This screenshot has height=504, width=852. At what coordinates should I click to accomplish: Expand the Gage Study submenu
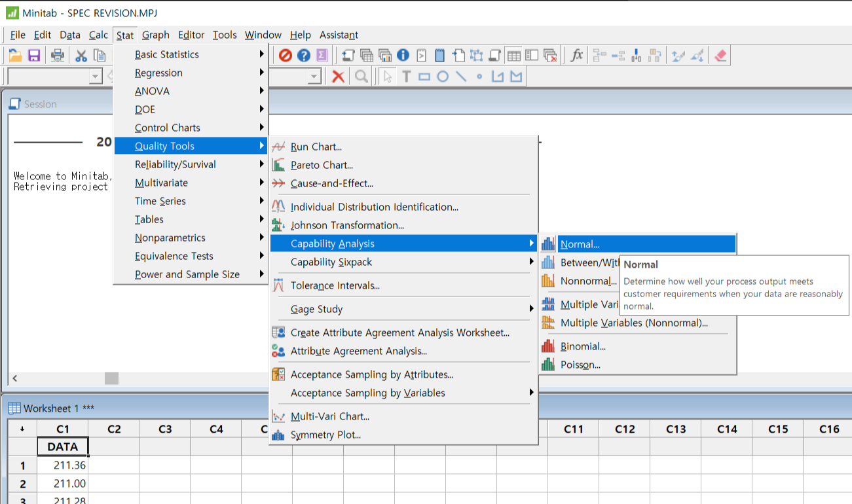click(x=403, y=309)
